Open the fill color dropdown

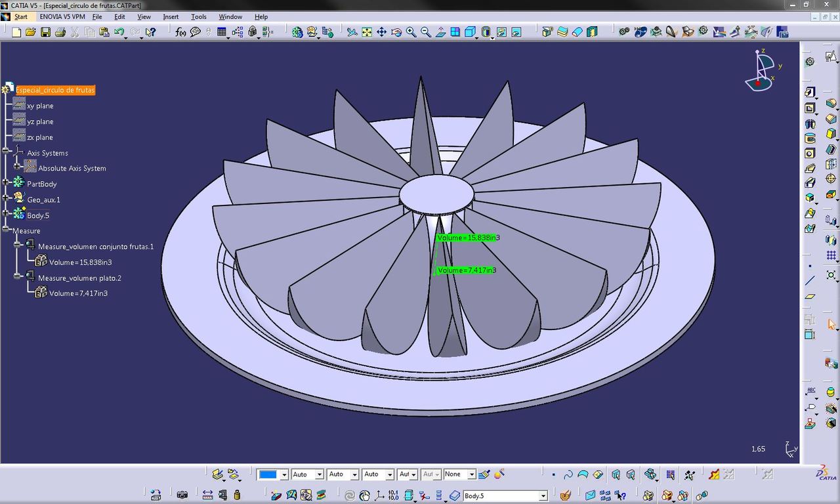pyautogui.click(x=283, y=474)
